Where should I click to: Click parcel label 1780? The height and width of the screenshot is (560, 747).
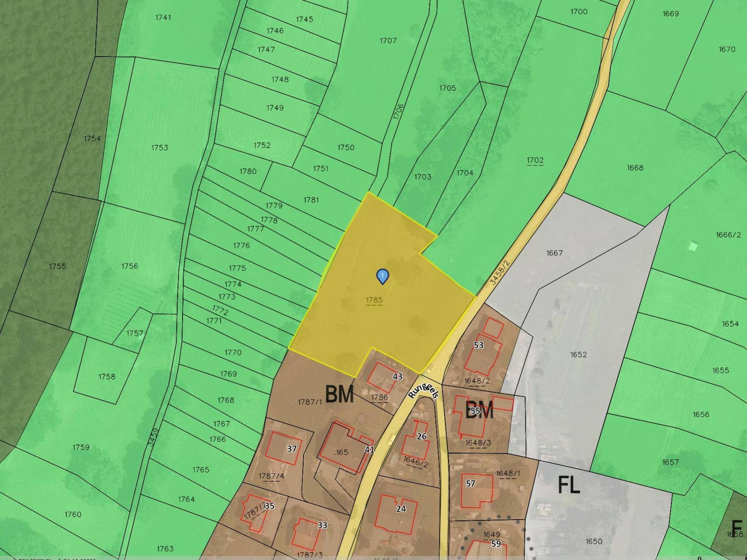click(x=248, y=171)
